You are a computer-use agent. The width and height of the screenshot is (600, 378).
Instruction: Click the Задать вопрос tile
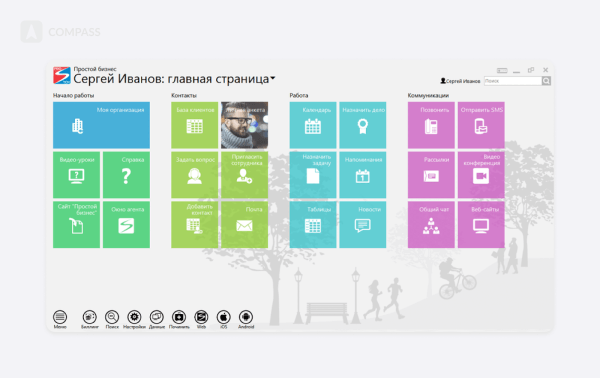pos(195,175)
